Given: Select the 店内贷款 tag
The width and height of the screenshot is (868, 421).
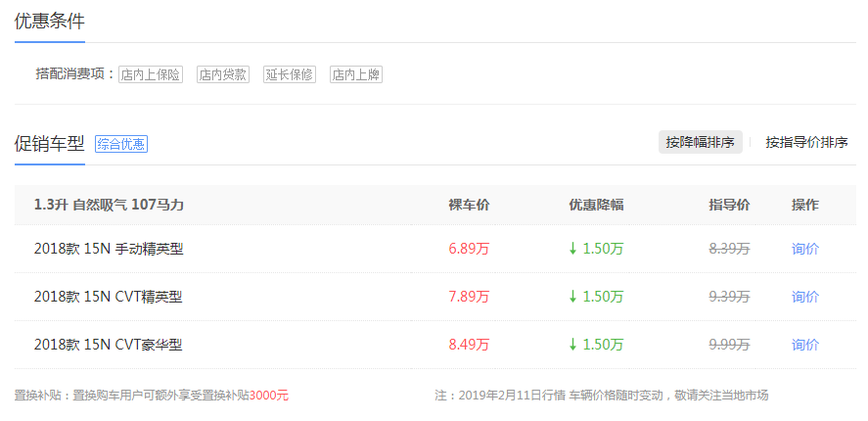Looking at the screenshot, I should click(223, 74).
